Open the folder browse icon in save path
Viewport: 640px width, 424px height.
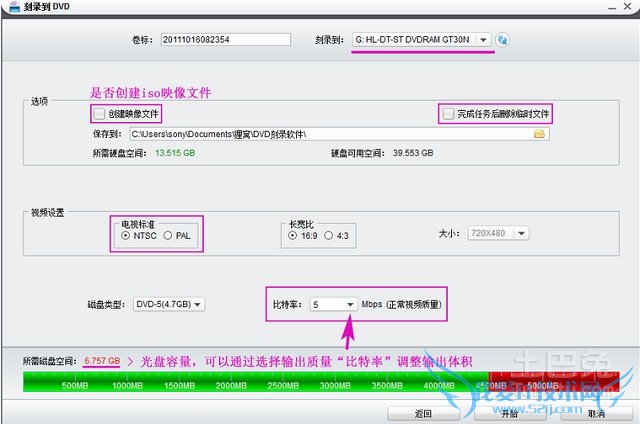pyautogui.click(x=539, y=134)
